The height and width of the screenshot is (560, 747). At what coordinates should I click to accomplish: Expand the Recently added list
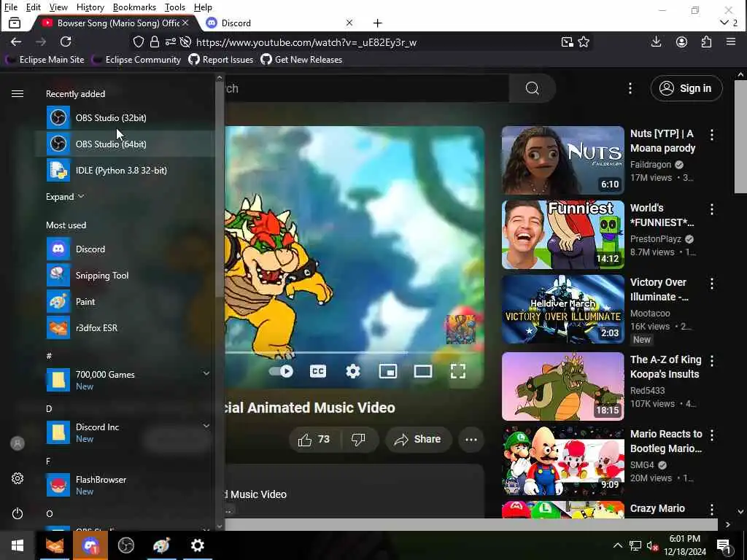[65, 197]
